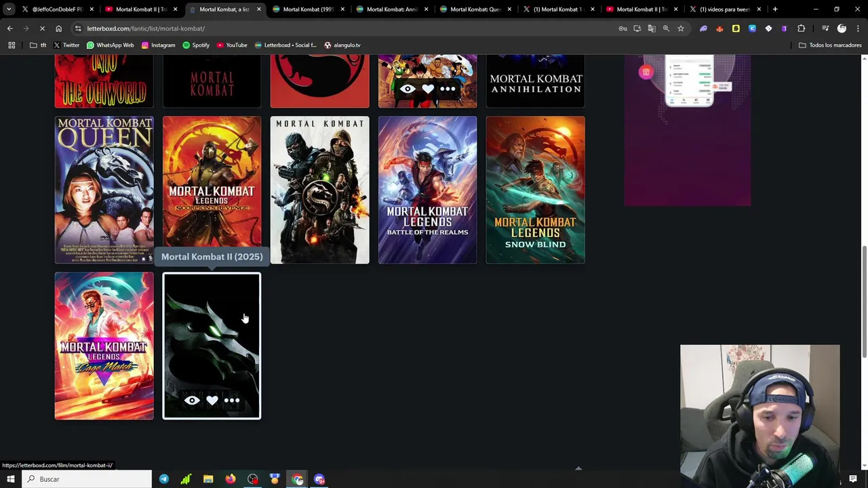Toggle watched eye on the animated group poster
Image resolution: width=868 pixels, height=488 pixels.
click(408, 89)
